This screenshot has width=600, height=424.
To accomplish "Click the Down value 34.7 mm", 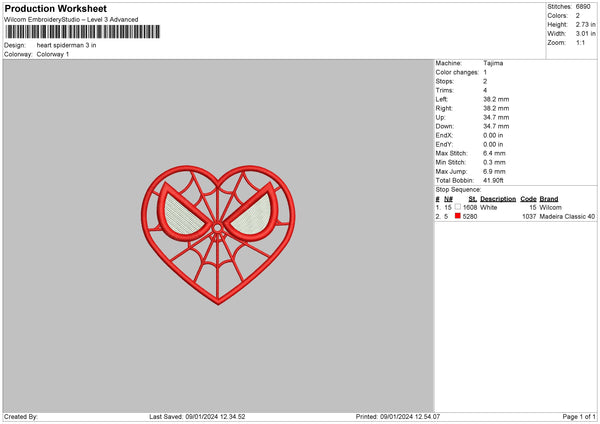I will (496, 126).
